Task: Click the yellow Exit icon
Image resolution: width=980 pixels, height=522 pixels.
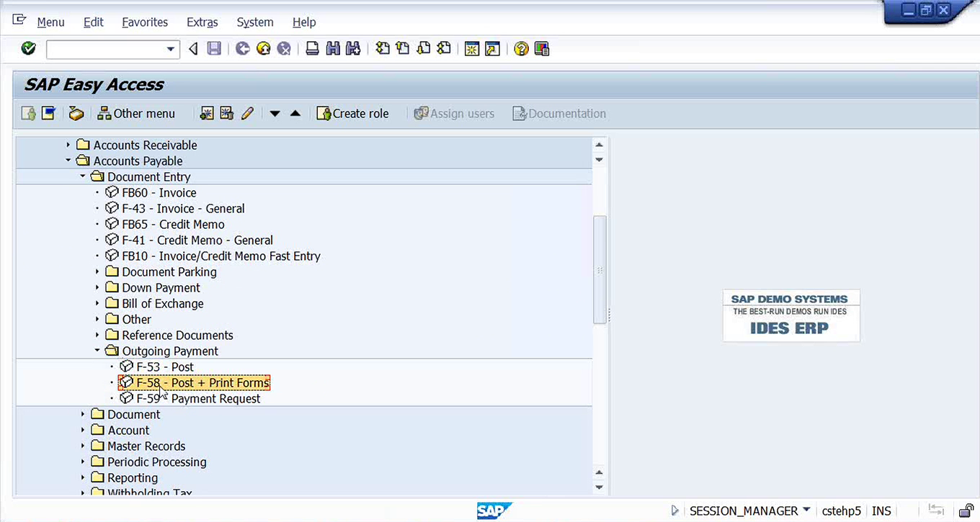Action: 264,49
